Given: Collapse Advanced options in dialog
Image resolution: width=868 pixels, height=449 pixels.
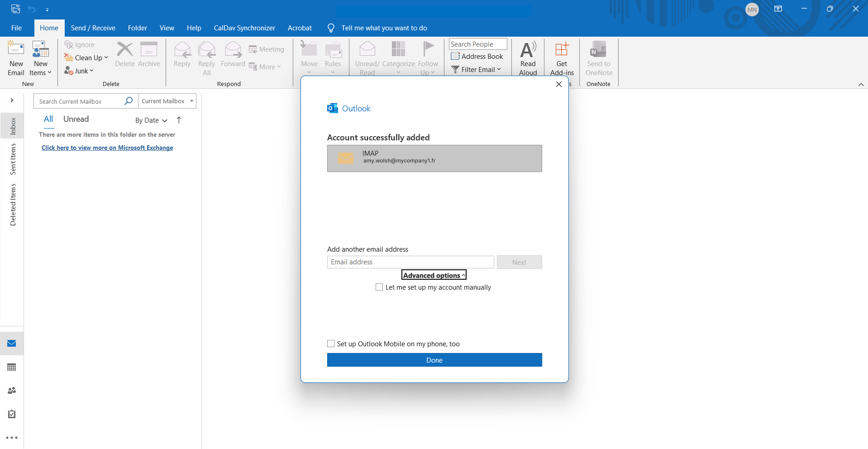Looking at the screenshot, I should click(434, 275).
